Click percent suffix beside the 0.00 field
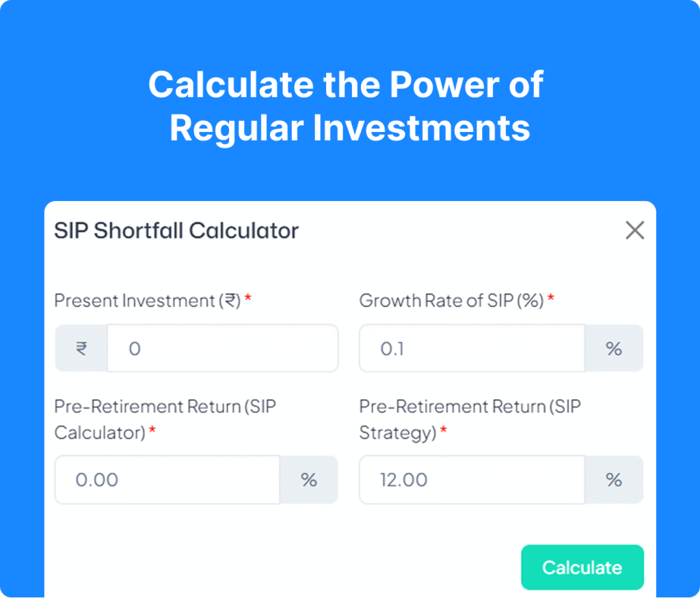The image size is (700, 598). pos(309,480)
